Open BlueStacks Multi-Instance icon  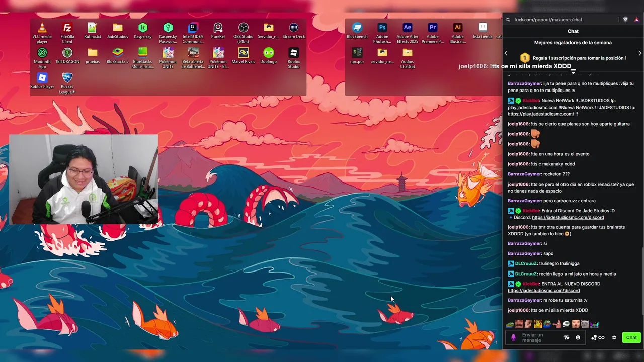(142, 58)
